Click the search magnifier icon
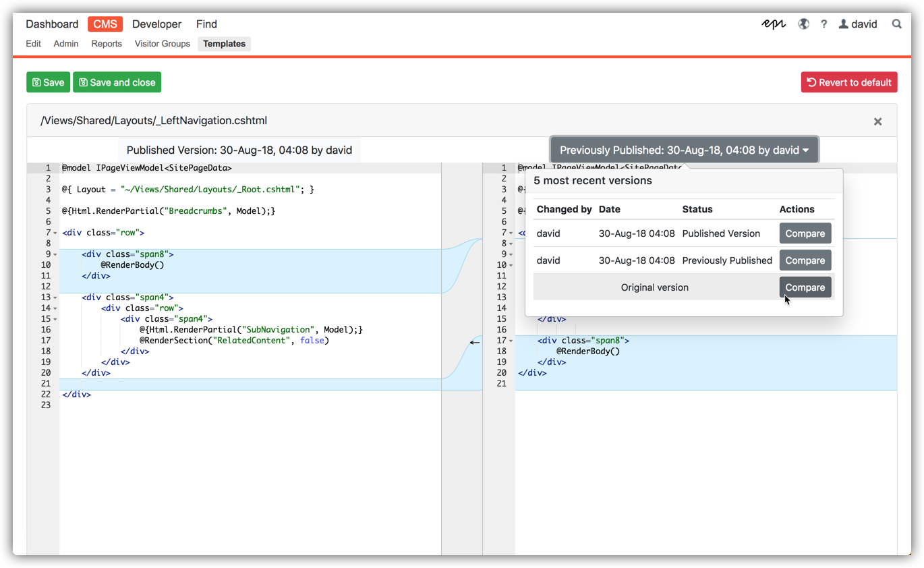 tap(896, 24)
